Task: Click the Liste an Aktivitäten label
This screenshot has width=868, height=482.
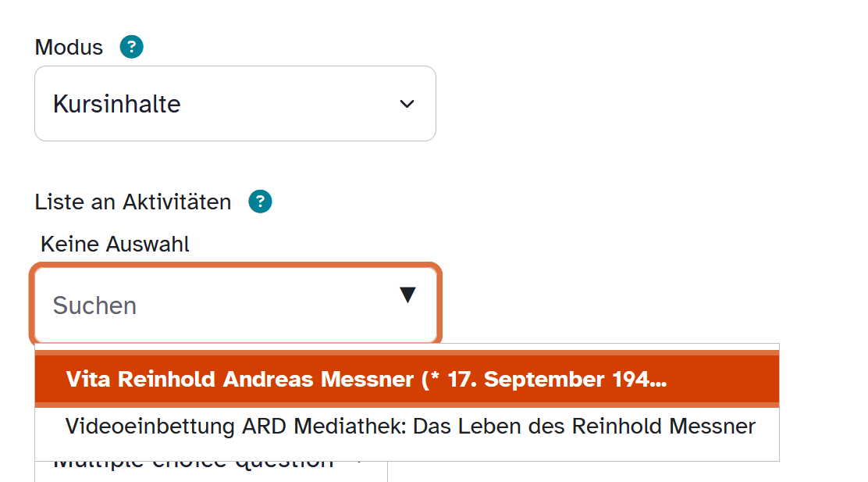Action: [133, 202]
